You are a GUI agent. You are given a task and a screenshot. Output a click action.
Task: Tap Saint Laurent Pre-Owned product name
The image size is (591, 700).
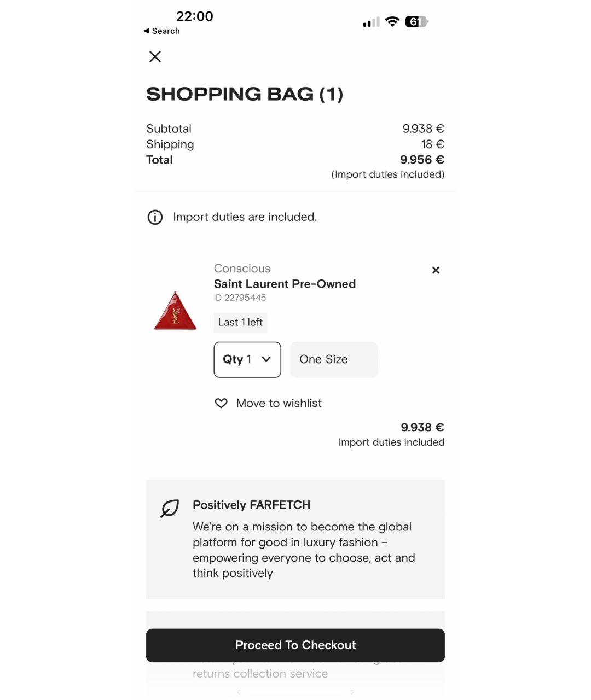click(x=285, y=284)
